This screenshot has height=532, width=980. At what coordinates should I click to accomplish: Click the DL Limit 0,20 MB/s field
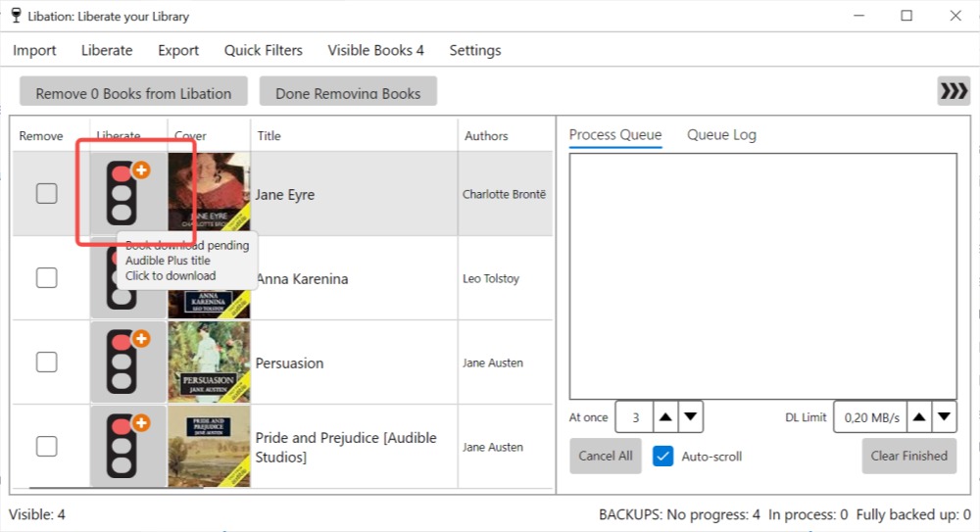coord(870,417)
